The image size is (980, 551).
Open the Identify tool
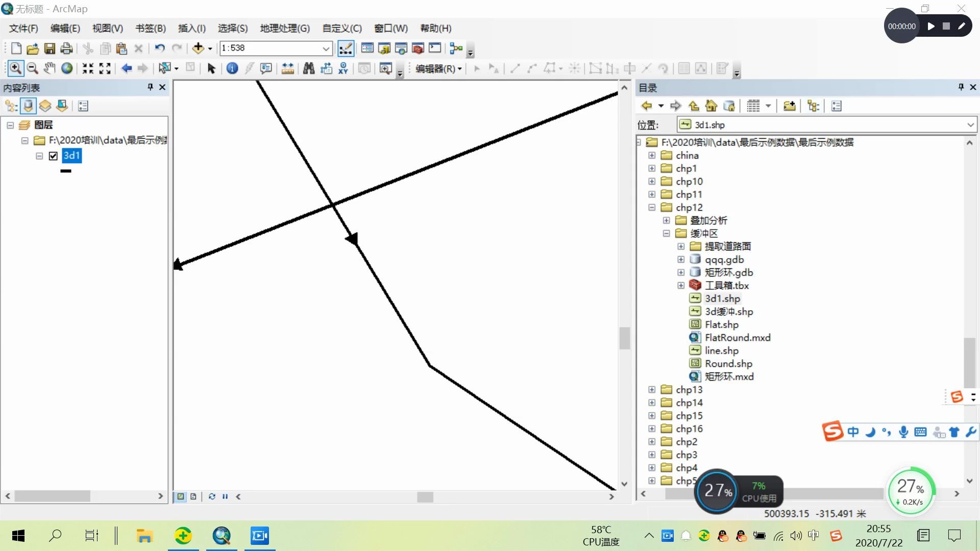232,68
